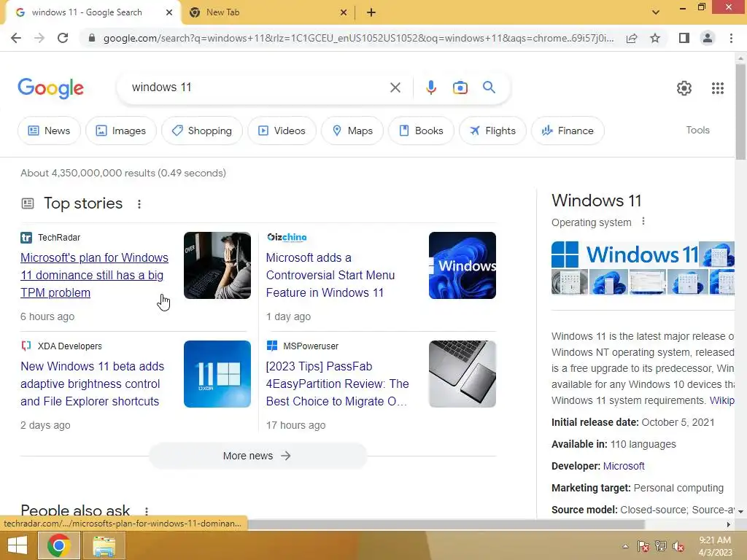This screenshot has width=747, height=560.
Task: Share this page via the share icon
Action: [x=632, y=38]
